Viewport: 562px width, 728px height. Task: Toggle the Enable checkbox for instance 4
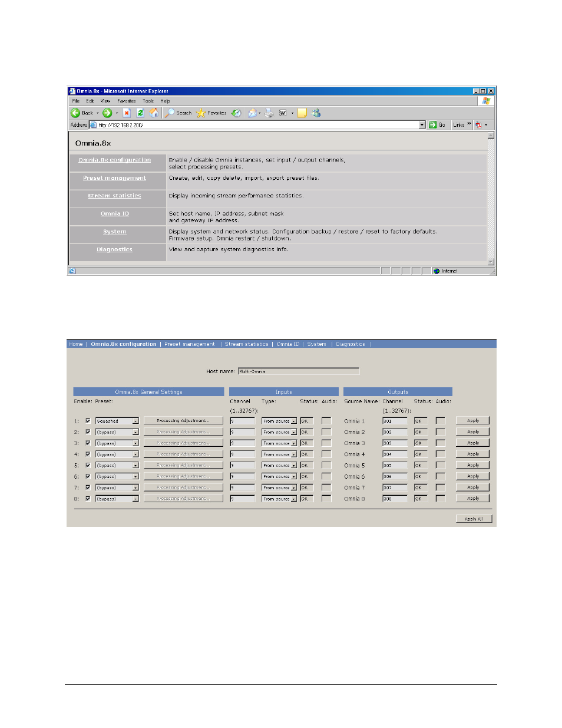[88, 454]
